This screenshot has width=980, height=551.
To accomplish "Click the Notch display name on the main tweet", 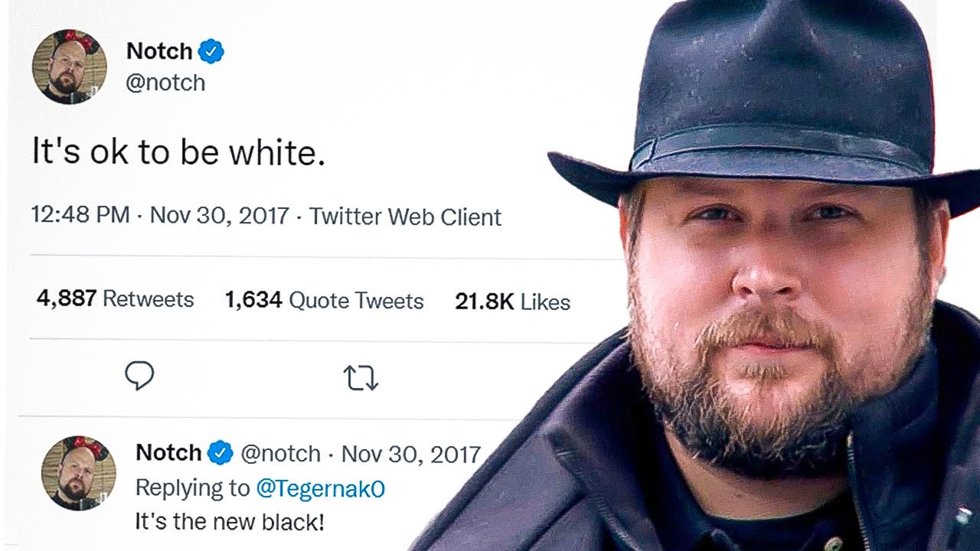I will [159, 51].
